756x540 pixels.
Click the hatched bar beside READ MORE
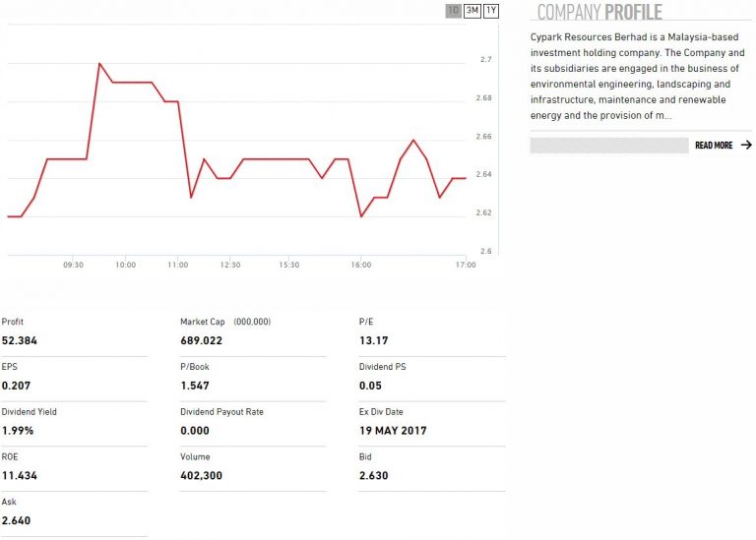pos(608,146)
